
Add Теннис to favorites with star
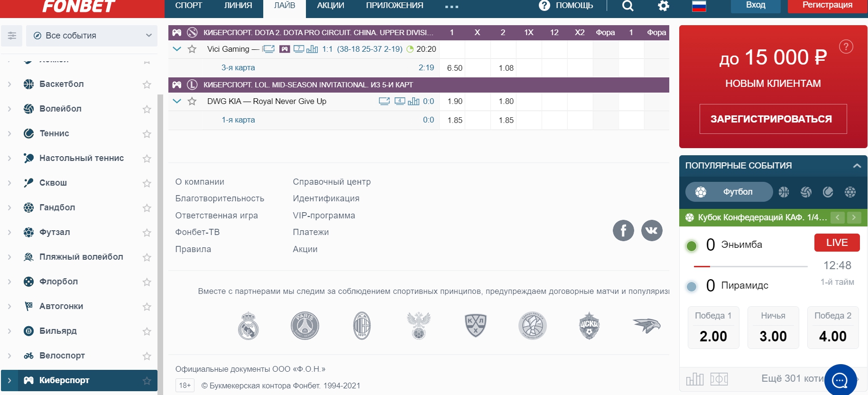tap(147, 134)
